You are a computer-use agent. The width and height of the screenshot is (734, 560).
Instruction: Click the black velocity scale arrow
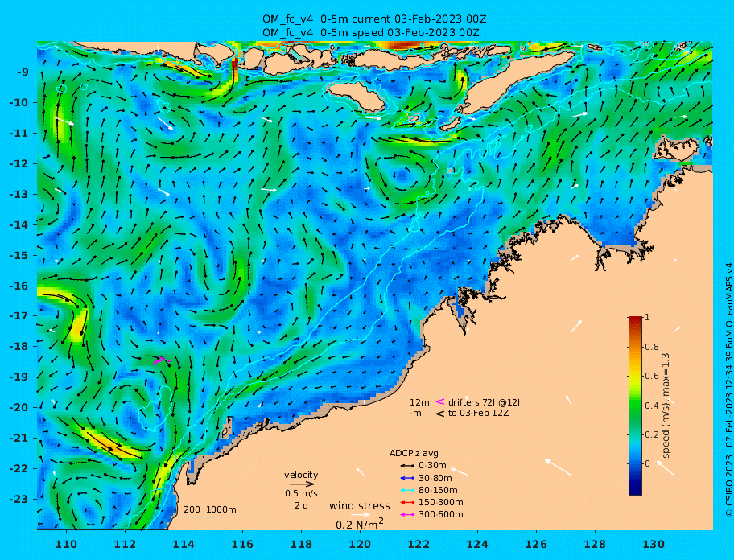click(302, 484)
